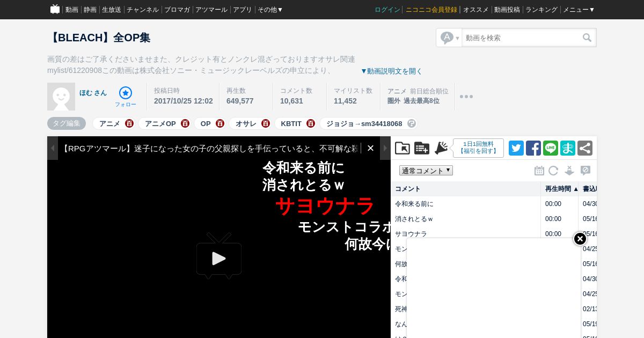Open the ほむ さん user avatar
Screen dimensions: 644x338
tap(61, 97)
